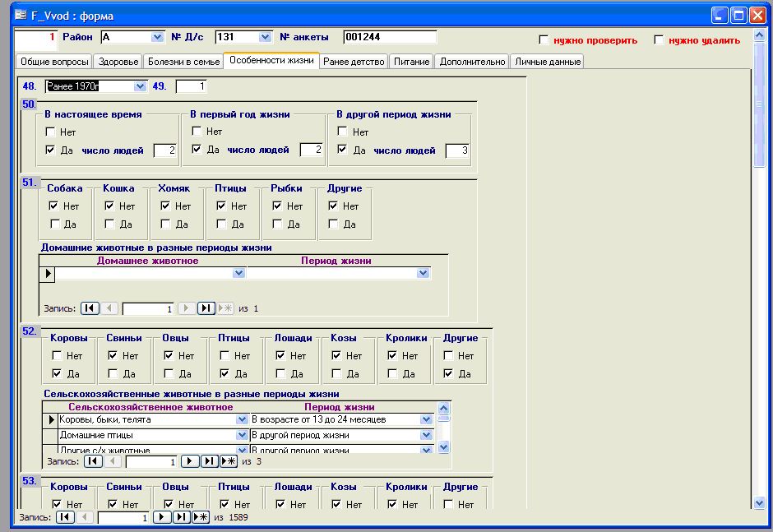
Task: Click record selector arrow for Коровы, быки, телята row
Action: (49, 419)
